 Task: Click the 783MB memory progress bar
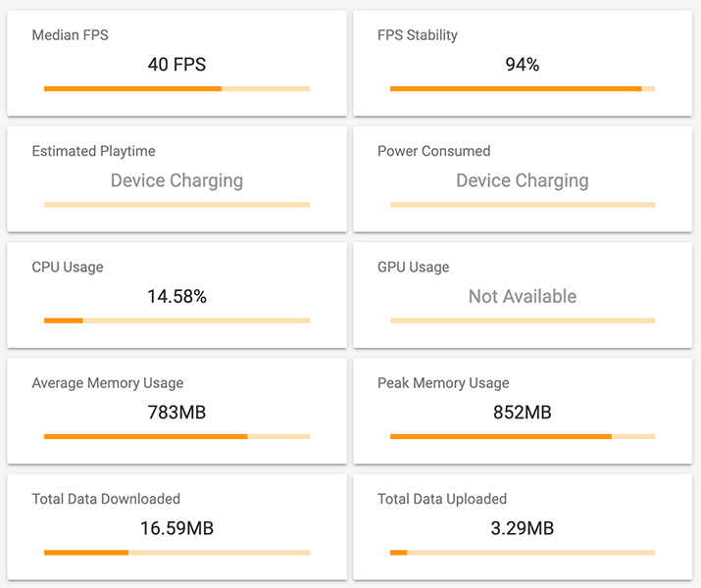[177, 436]
